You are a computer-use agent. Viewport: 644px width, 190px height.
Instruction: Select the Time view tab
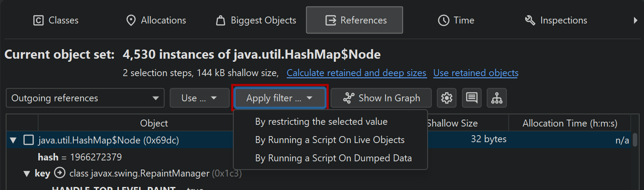coord(456,20)
